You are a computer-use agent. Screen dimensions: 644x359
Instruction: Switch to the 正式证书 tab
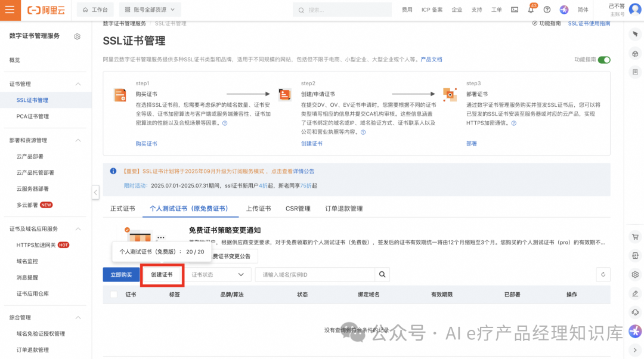[122, 209]
